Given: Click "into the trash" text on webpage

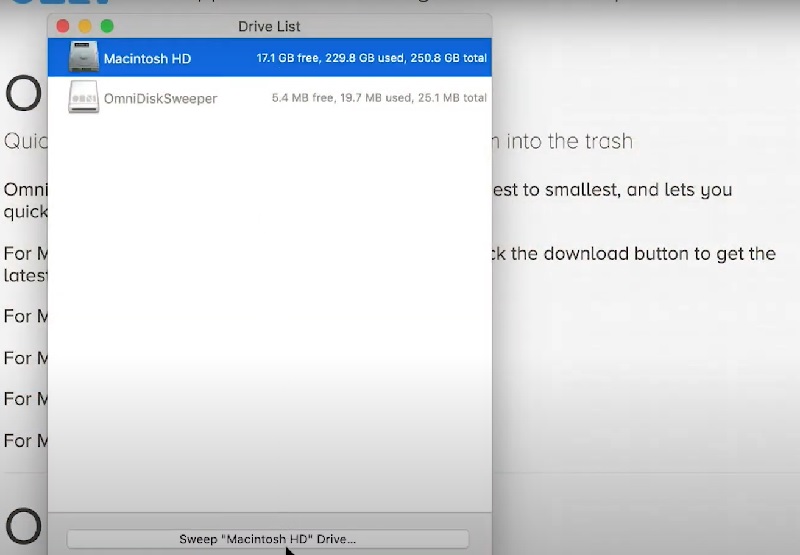Looking at the screenshot, I should 569,141.
